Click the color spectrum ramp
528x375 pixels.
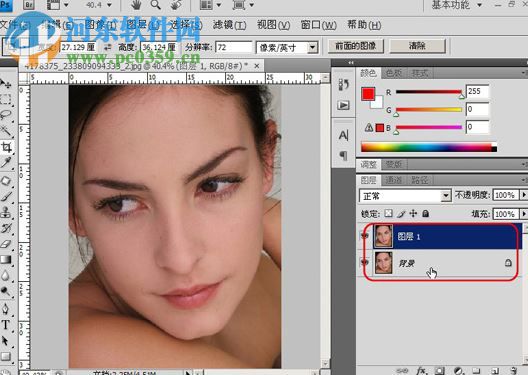point(429,147)
